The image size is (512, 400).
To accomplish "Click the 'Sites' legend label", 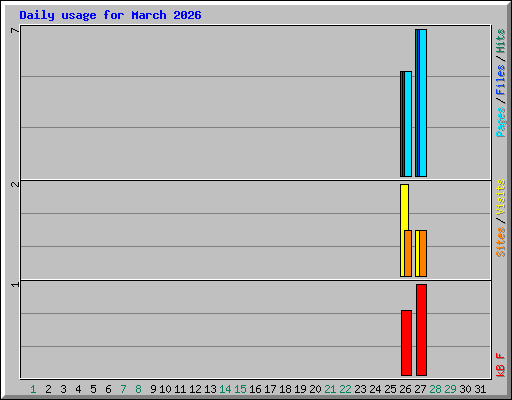I will click(x=500, y=242).
